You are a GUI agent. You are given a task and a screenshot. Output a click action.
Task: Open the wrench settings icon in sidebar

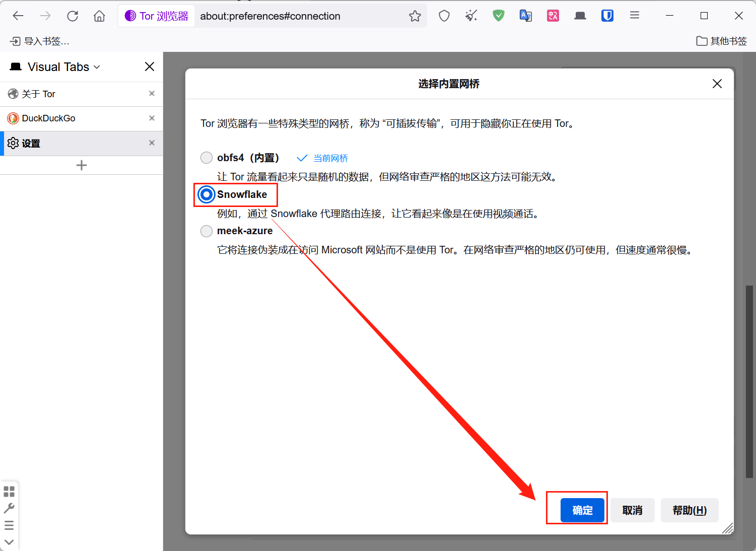pos(9,508)
